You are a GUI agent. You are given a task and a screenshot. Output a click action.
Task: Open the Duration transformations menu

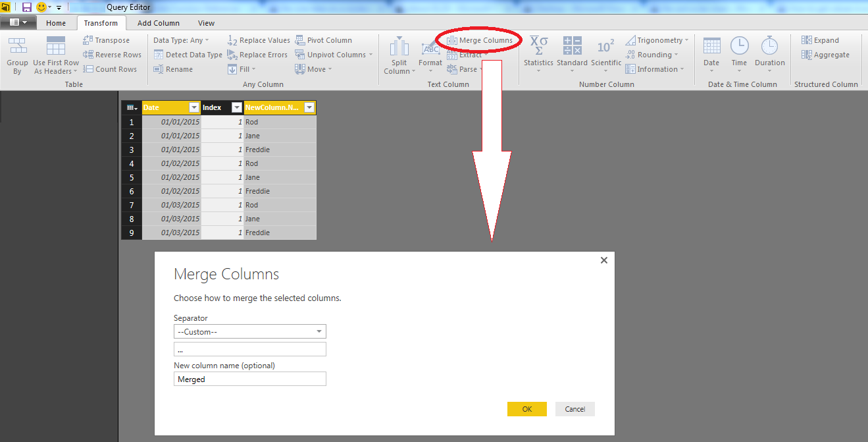pyautogui.click(x=769, y=54)
